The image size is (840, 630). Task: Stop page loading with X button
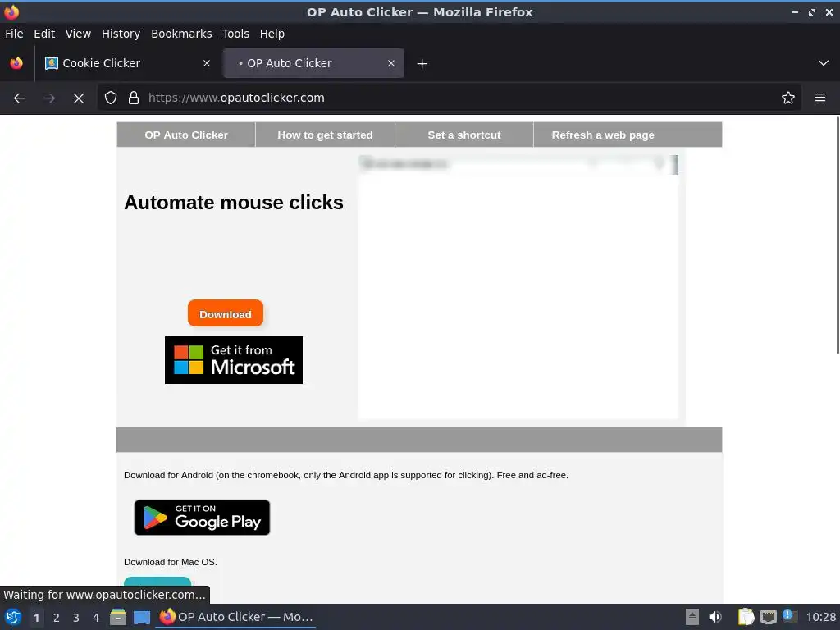(79, 98)
